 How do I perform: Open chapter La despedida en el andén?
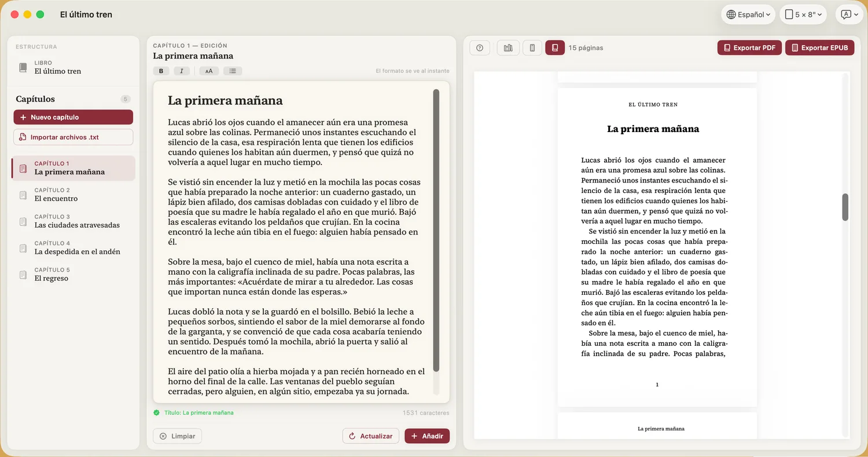pyautogui.click(x=73, y=248)
